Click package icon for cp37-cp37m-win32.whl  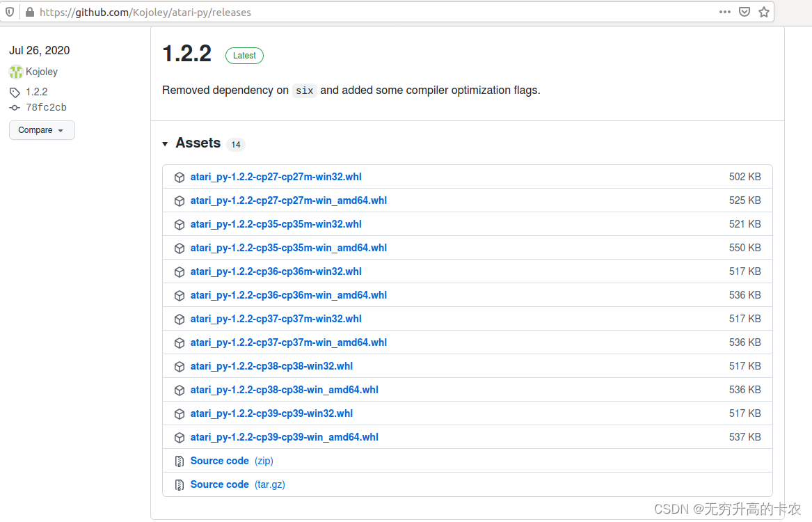[180, 319]
